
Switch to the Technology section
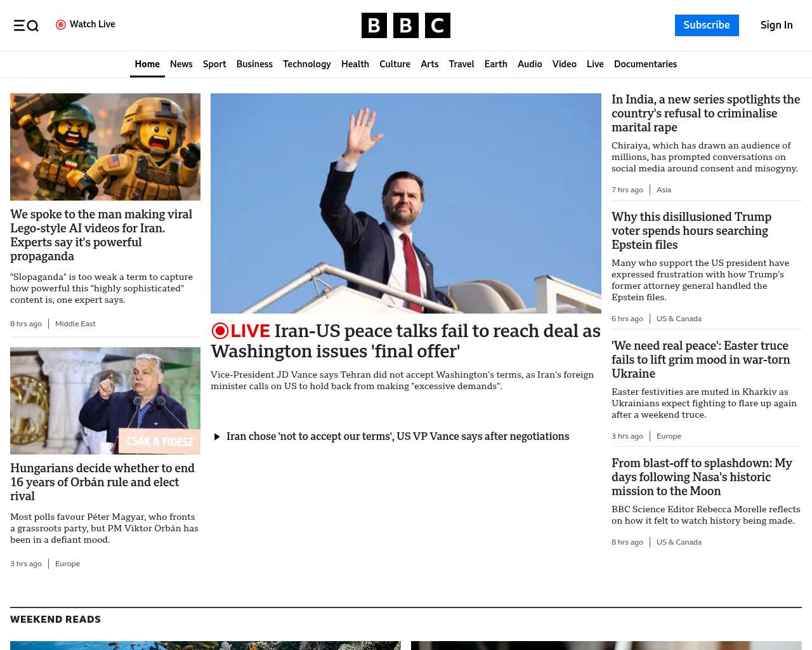(307, 64)
